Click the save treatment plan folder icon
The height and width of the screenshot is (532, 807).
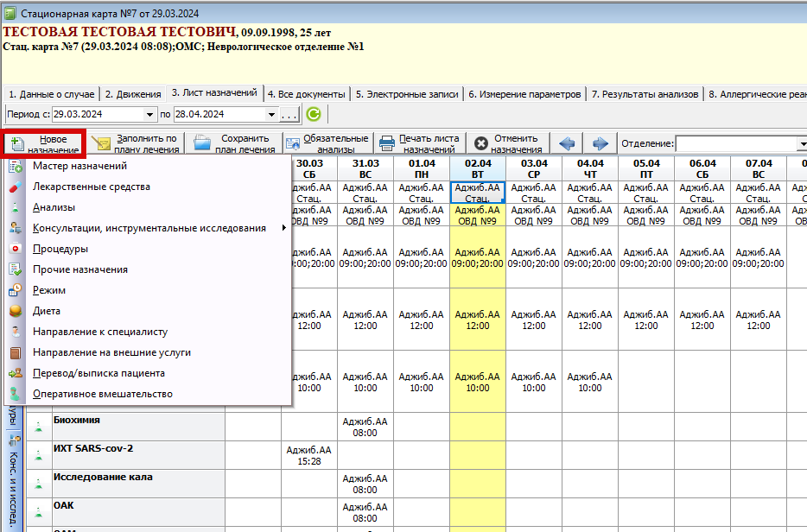(x=202, y=143)
